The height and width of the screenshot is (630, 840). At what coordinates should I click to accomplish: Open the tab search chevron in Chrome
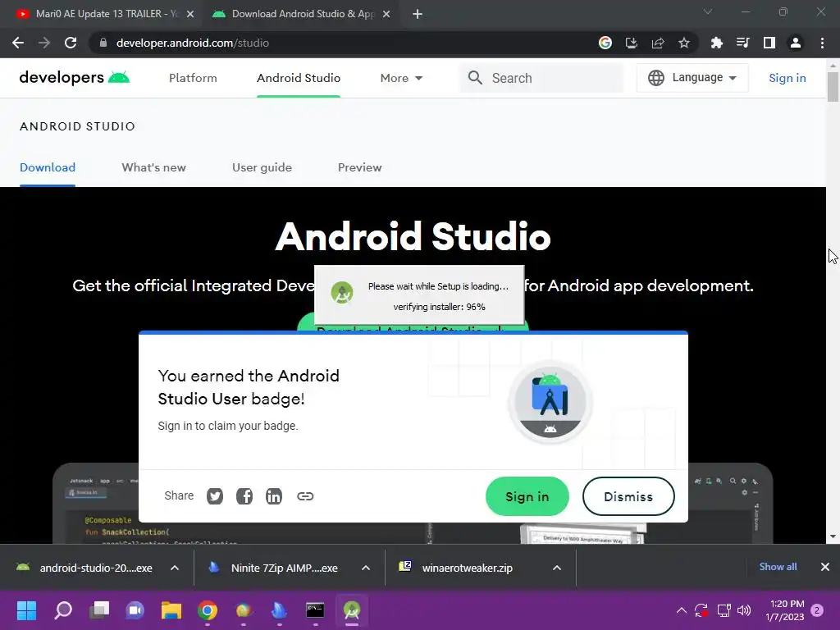(x=708, y=11)
